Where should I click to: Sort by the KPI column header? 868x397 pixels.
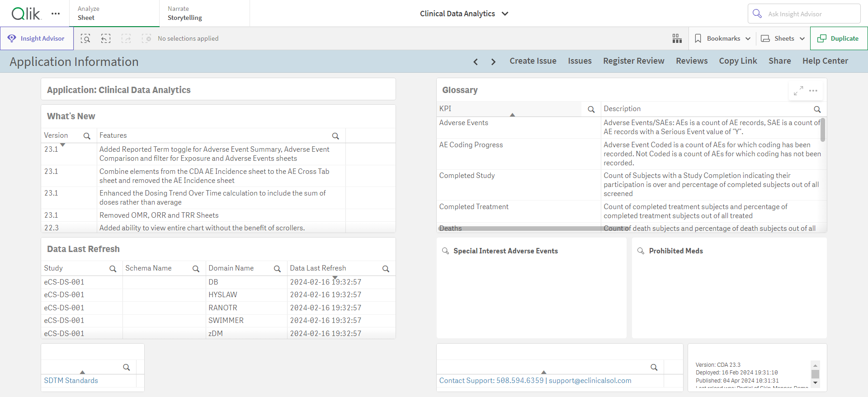445,109
